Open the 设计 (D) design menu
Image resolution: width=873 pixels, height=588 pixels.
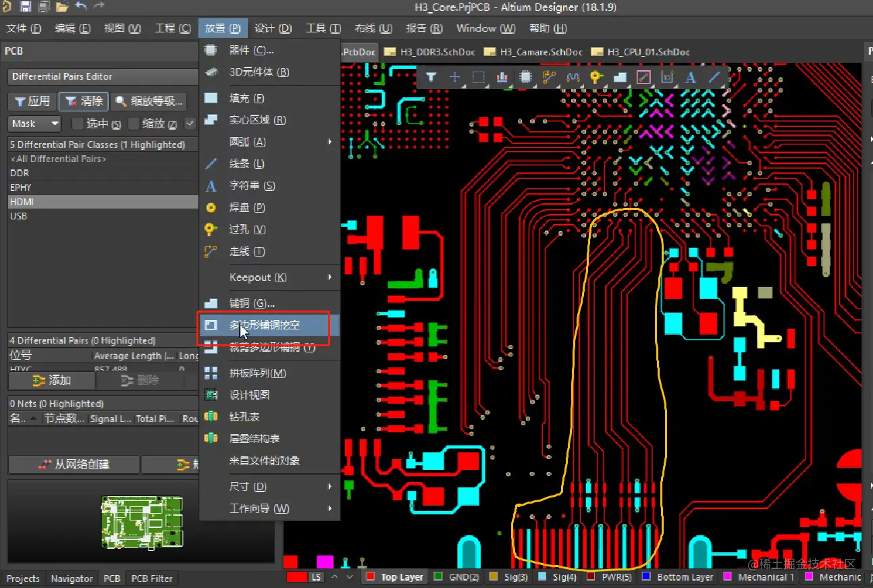(x=273, y=28)
